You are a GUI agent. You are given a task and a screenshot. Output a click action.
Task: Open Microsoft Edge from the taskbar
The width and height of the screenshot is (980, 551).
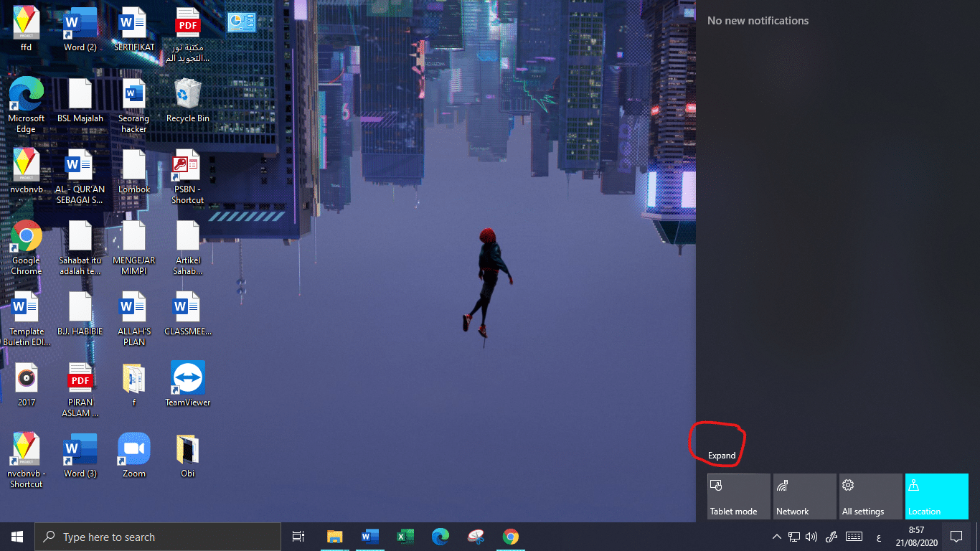pos(440,537)
